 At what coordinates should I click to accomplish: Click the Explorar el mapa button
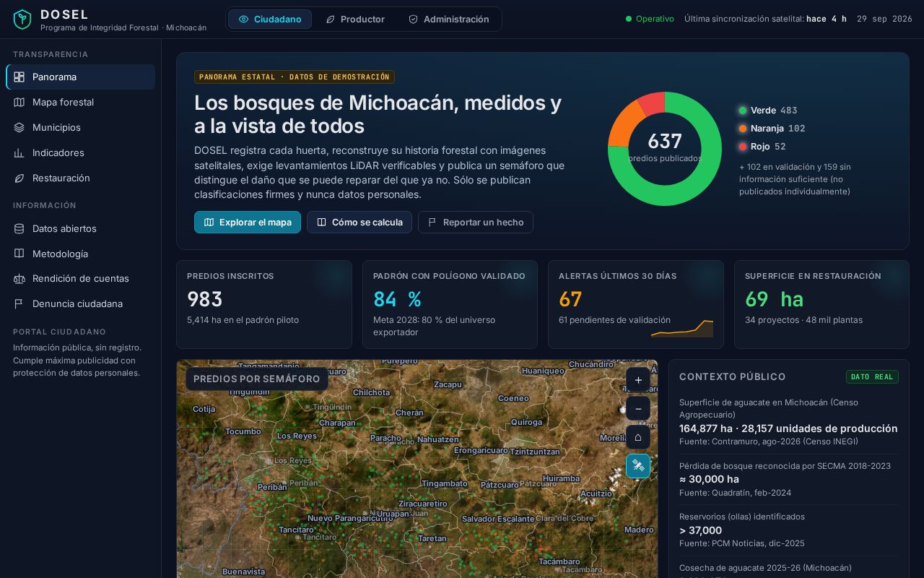(248, 223)
